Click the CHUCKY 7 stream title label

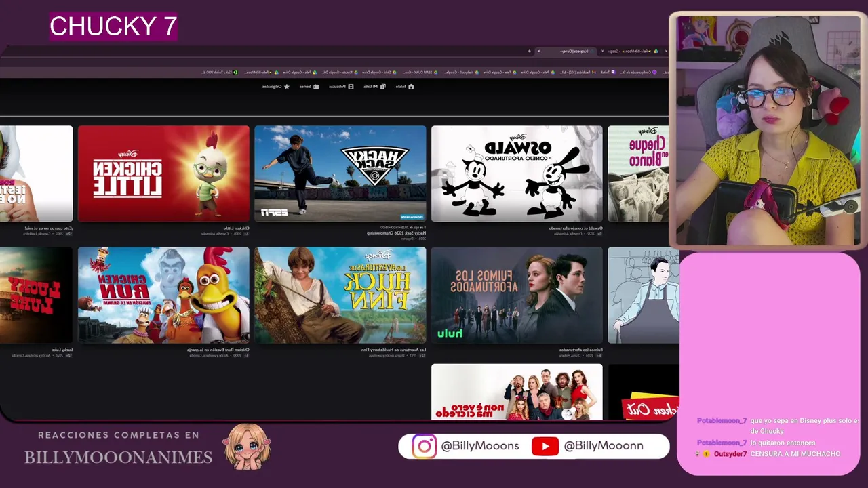(x=113, y=26)
